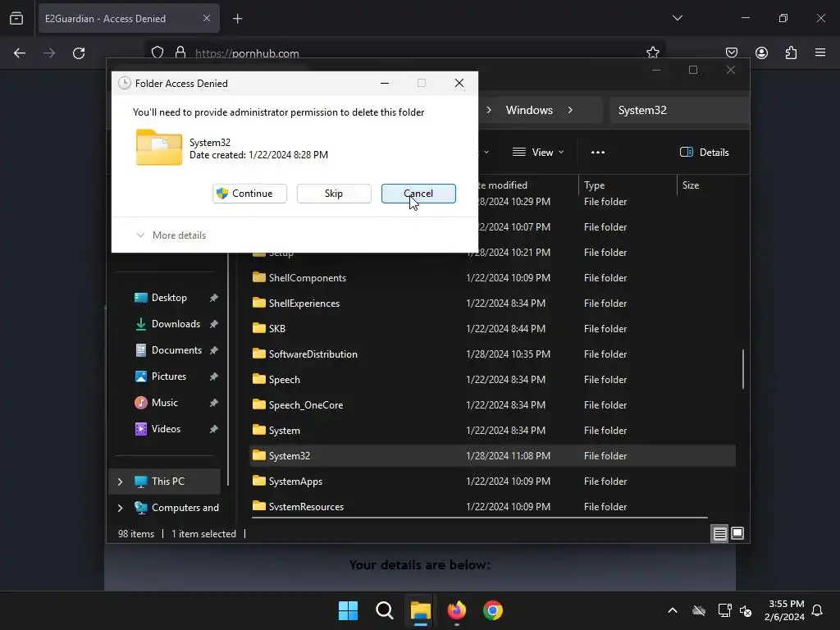Click the System32 folder icon in dialog
Image resolution: width=840 pixels, height=630 pixels.
tap(158, 148)
